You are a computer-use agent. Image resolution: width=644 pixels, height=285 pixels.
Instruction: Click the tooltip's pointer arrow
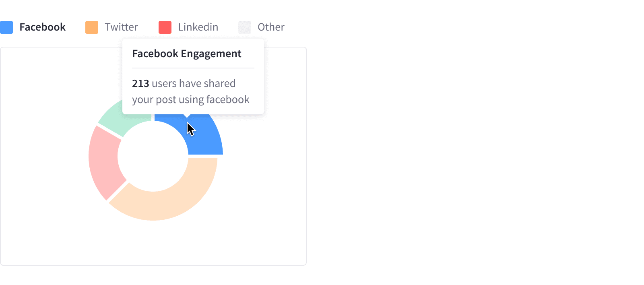(186, 116)
